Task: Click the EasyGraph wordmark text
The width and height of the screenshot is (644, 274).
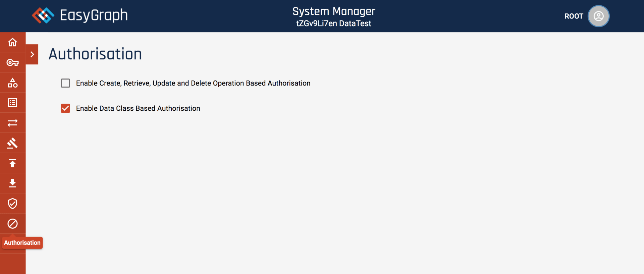Action: coord(94,15)
